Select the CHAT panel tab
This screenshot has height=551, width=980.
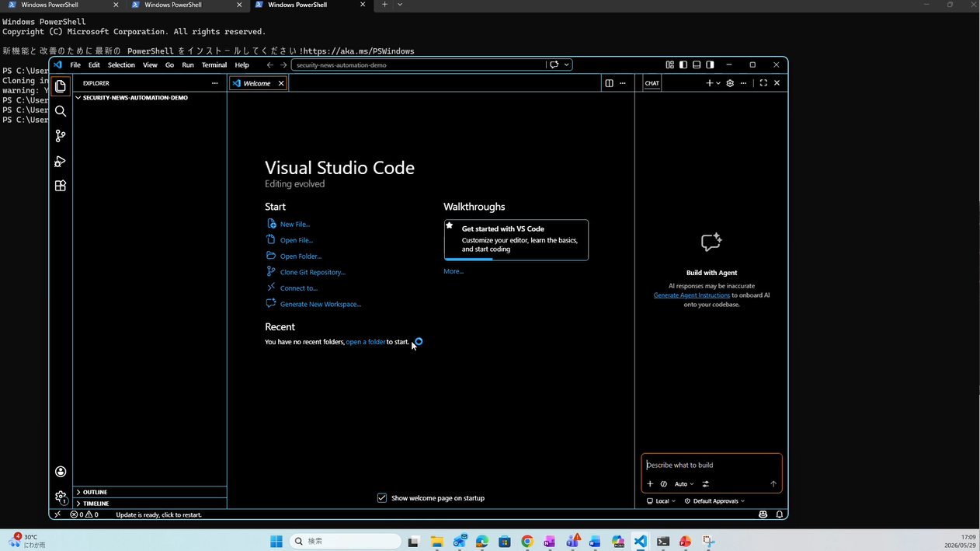click(652, 83)
